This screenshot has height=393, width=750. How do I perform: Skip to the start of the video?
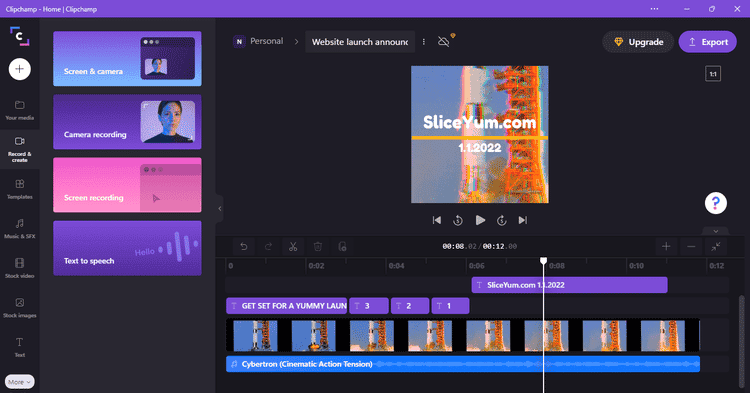437,220
